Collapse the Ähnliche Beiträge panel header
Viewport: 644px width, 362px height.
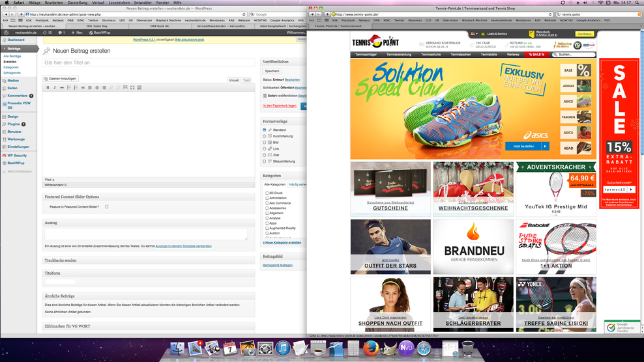coord(148,296)
